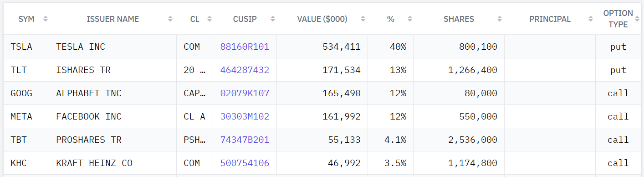Click the put option in TLT row
644x177 pixels.
coord(618,70)
